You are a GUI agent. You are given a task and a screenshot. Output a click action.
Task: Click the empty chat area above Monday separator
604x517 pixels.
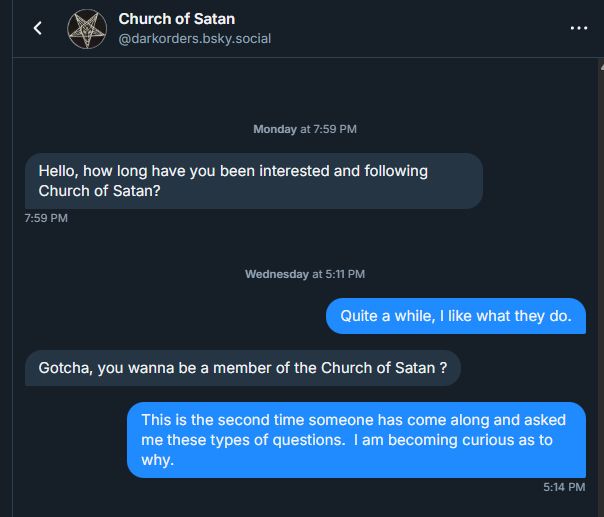[300, 90]
